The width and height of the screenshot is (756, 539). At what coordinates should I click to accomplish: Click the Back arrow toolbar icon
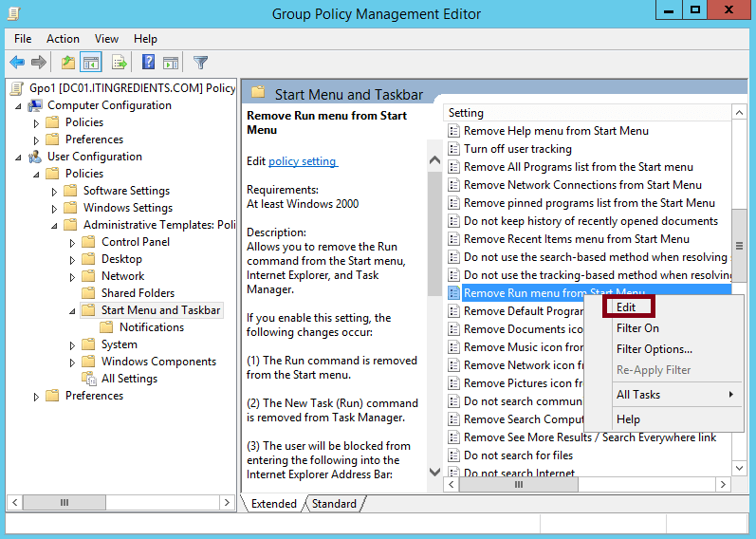coord(17,63)
